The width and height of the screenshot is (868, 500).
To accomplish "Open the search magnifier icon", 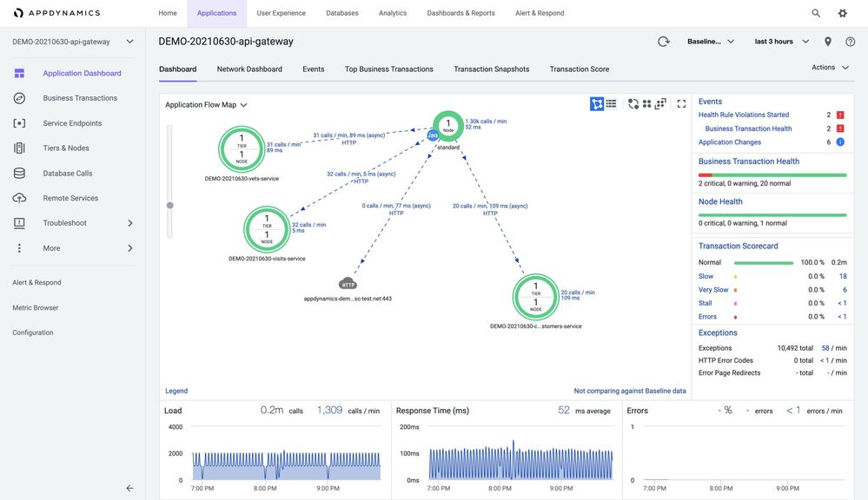I will click(x=816, y=13).
